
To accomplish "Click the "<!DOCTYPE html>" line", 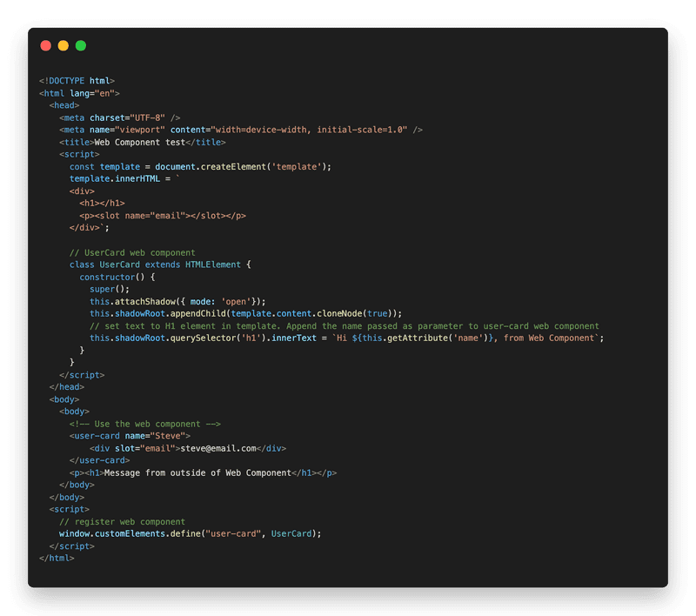I will [77, 81].
